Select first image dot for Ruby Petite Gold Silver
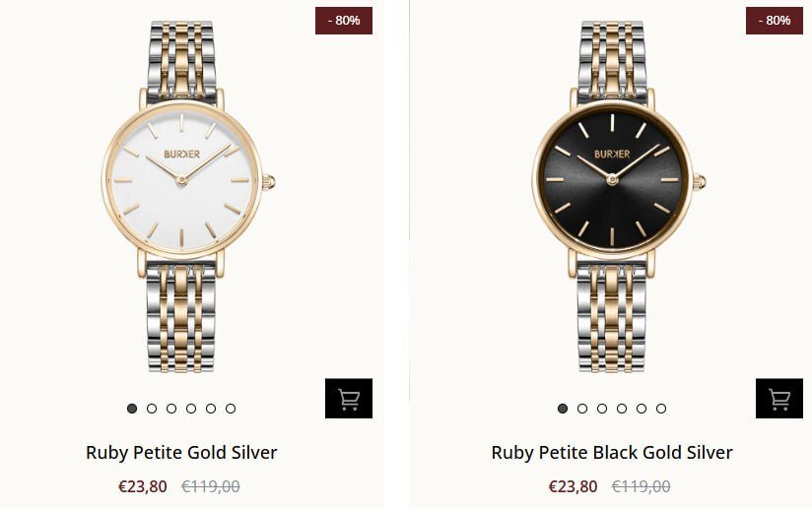The height and width of the screenshot is (508, 812). [x=132, y=409]
